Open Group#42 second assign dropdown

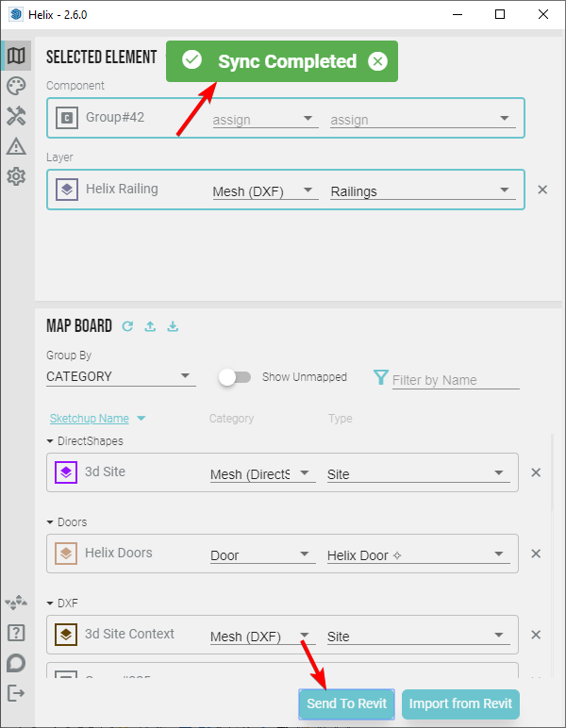pos(423,120)
